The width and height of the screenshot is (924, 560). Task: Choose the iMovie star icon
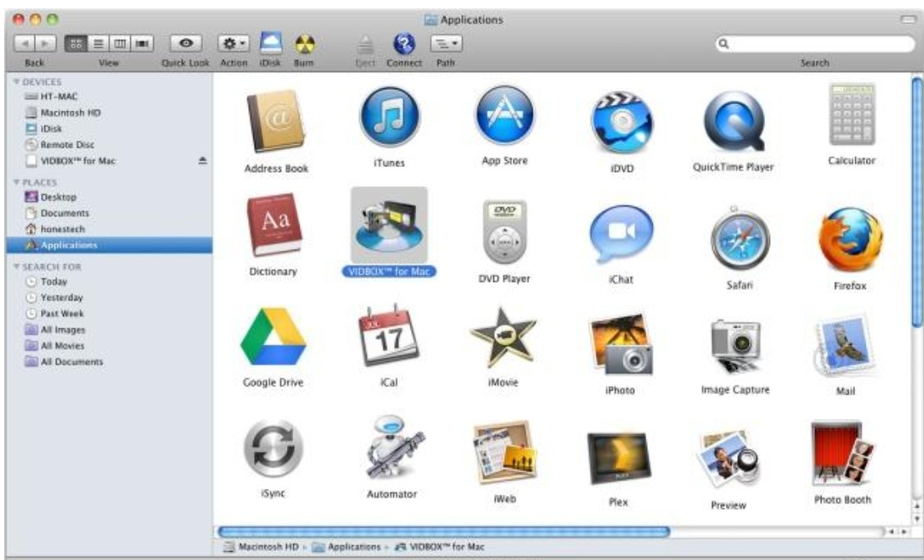503,337
